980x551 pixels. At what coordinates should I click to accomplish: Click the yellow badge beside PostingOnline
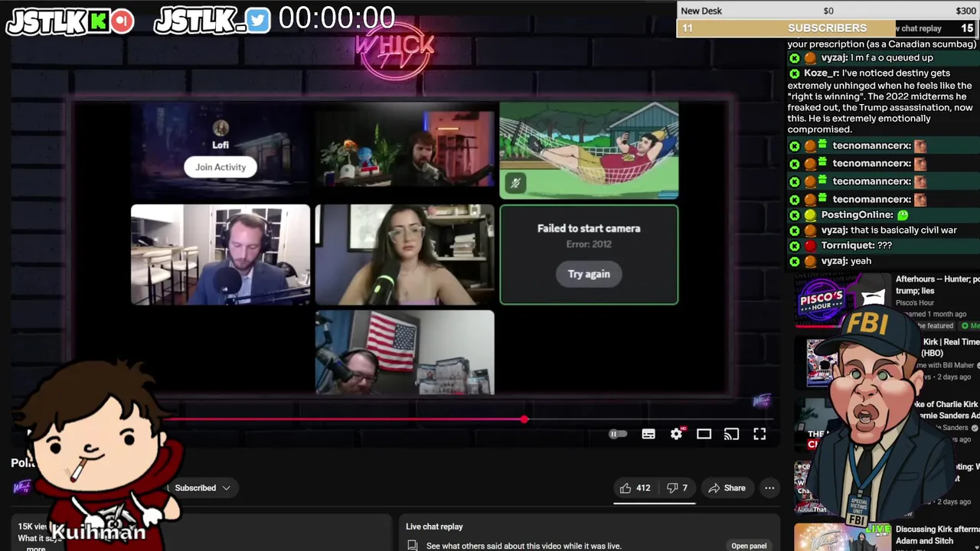tap(810, 215)
